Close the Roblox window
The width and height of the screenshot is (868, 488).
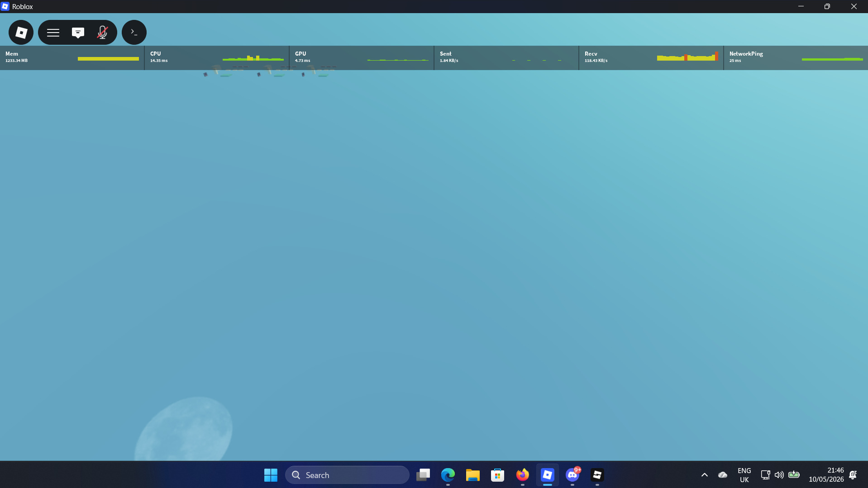click(x=854, y=6)
